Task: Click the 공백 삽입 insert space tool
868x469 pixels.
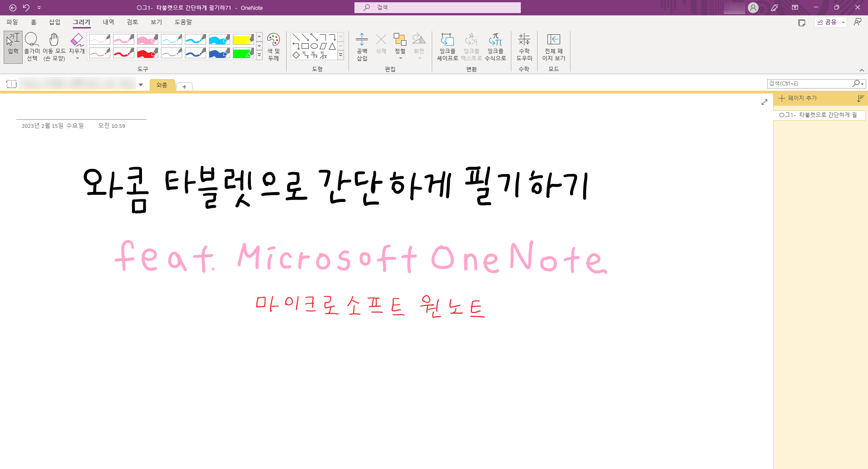Action: coord(362,47)
